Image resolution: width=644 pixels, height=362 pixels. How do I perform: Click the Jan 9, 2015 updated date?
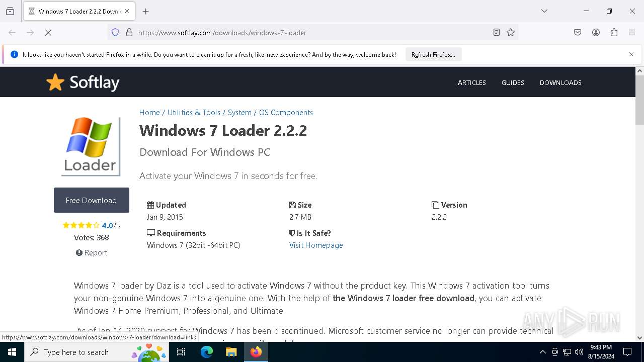point(165,217)
